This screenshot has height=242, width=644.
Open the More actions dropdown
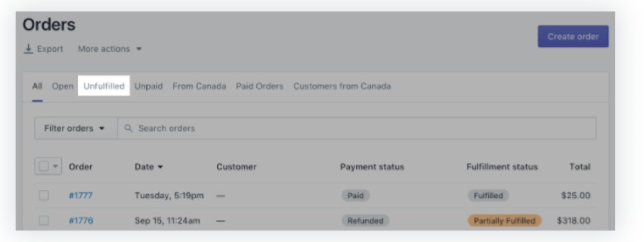pos(109,49)
